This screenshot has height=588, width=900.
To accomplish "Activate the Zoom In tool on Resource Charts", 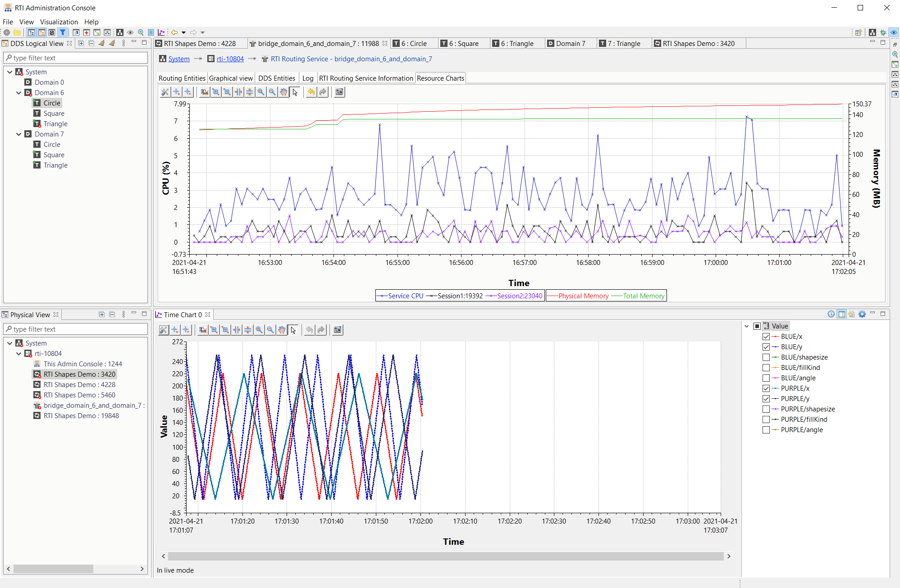I will pyautogui.click(x=261, y=92).
